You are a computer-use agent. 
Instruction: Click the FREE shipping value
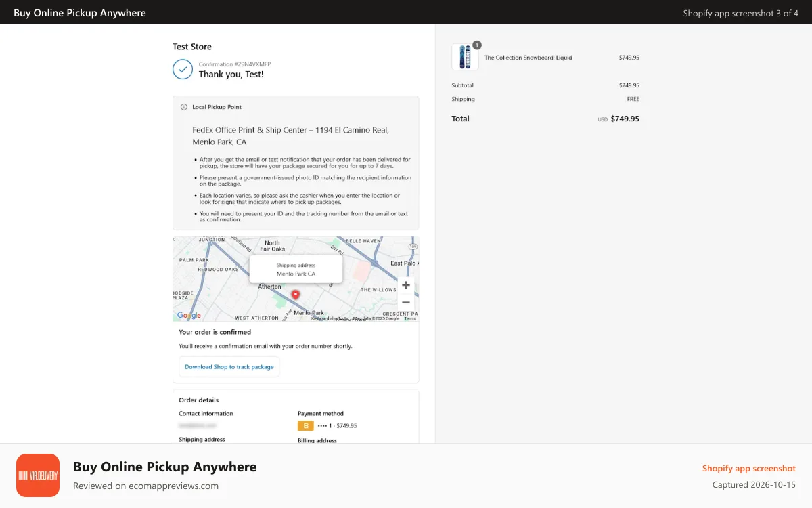pos(633,99)
